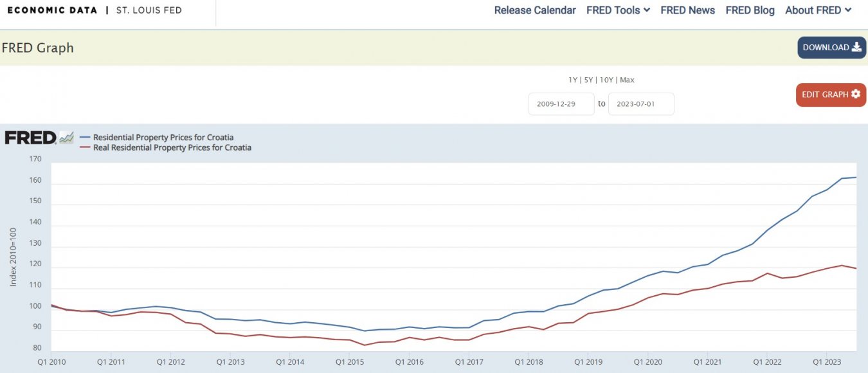Go to the FRED Blog

750,10
